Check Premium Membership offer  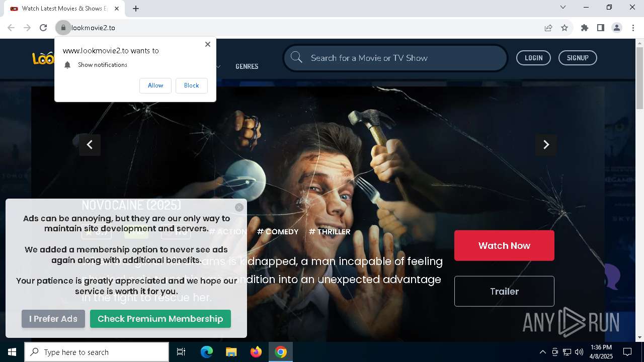click(x=160, y=319)
